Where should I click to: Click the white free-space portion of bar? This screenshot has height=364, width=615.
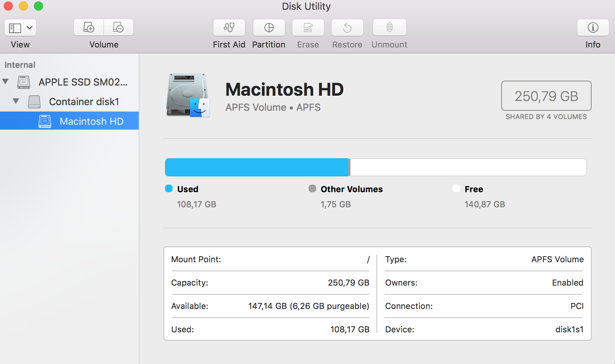pos(468,167)
